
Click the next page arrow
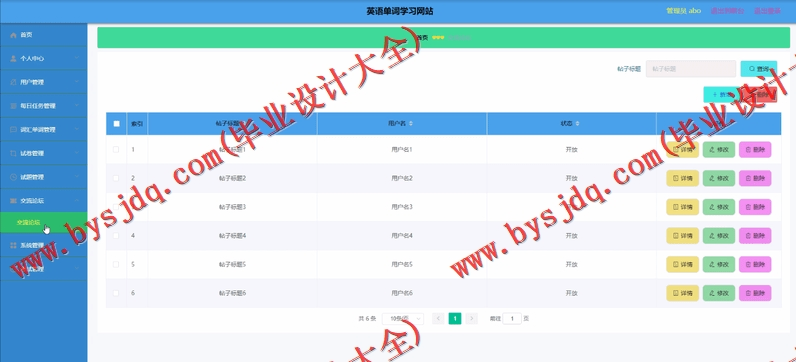[x=472, y=319]
